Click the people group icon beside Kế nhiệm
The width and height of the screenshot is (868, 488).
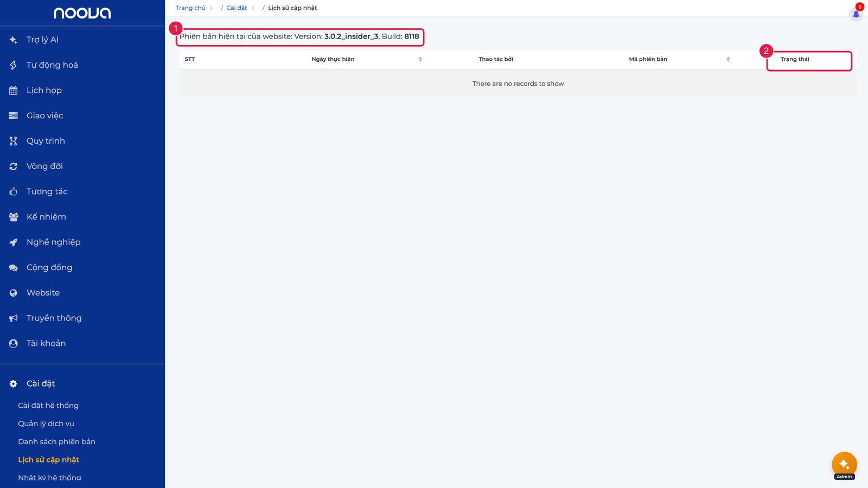pos(14,217)
